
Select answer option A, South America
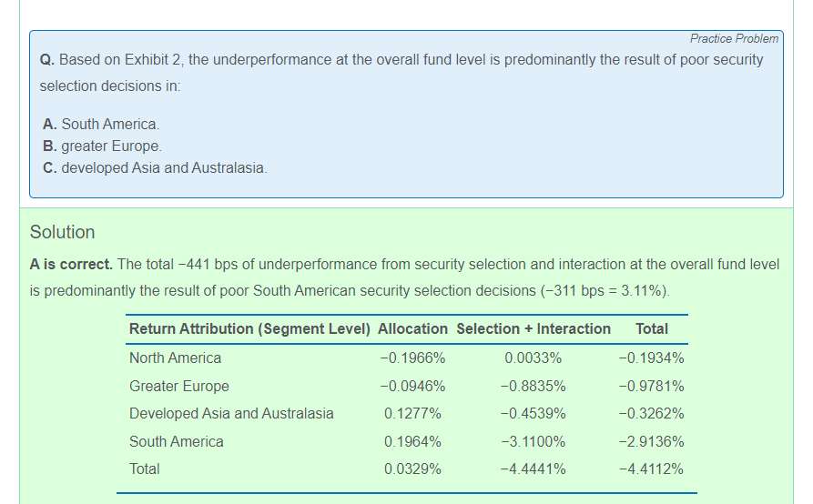[101, 124]
